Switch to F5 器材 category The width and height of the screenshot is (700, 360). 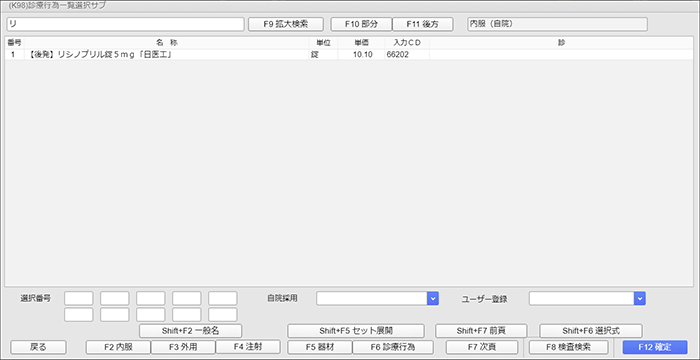(x=320, y=347)
